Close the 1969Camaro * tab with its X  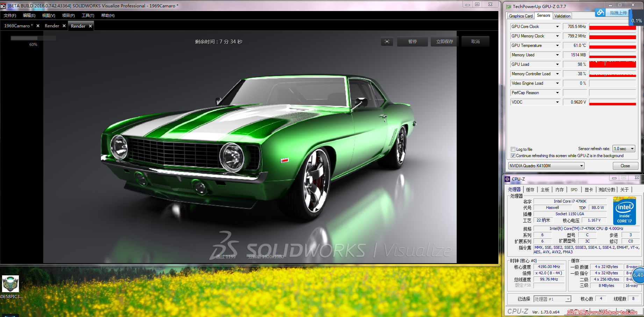(x=38, y=26)
